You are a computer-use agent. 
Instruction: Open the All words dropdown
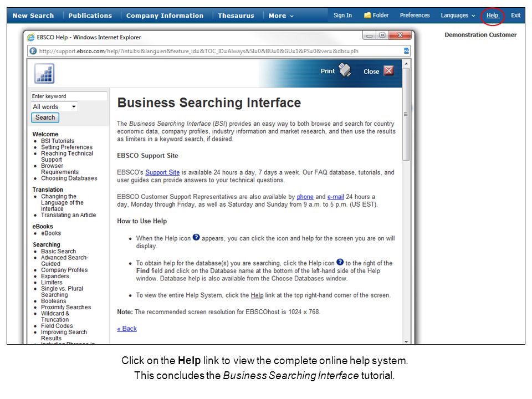(54, 107)
